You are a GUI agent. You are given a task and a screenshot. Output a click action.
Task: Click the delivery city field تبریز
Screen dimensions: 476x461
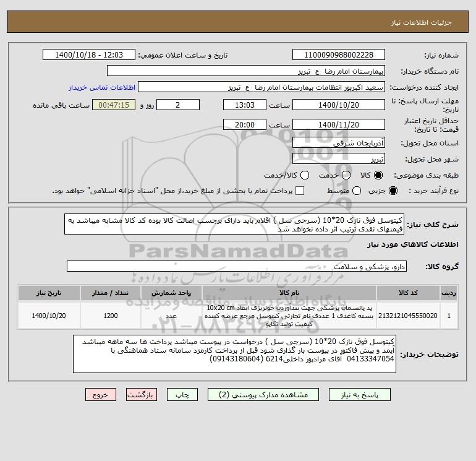pos(339,158)
